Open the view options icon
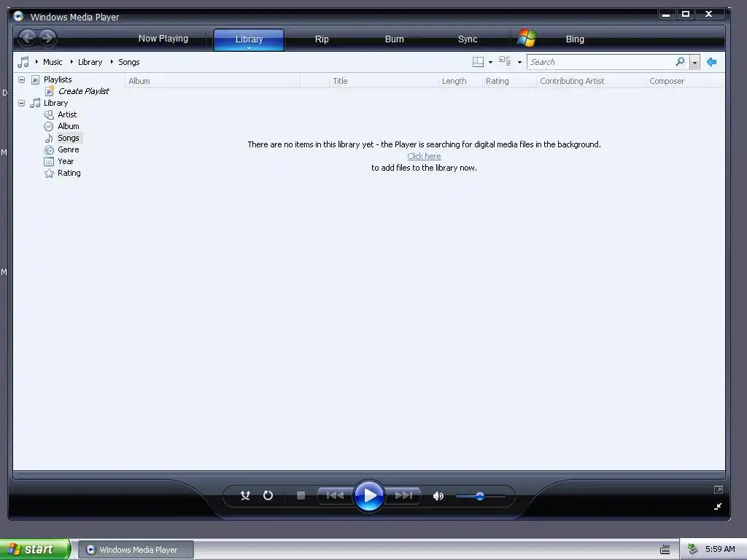The width and height of the screenshot is (747, 560). [x=505, y=61]
